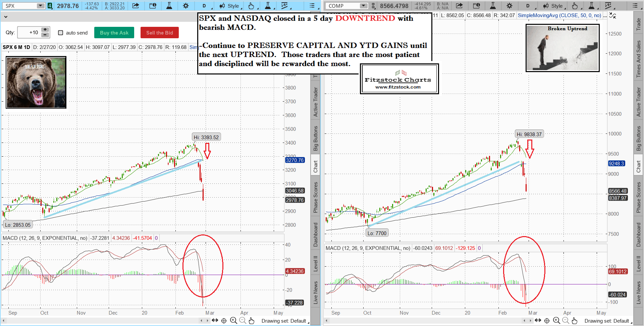Expand the COMP symbol dropdown

(364, 6)
